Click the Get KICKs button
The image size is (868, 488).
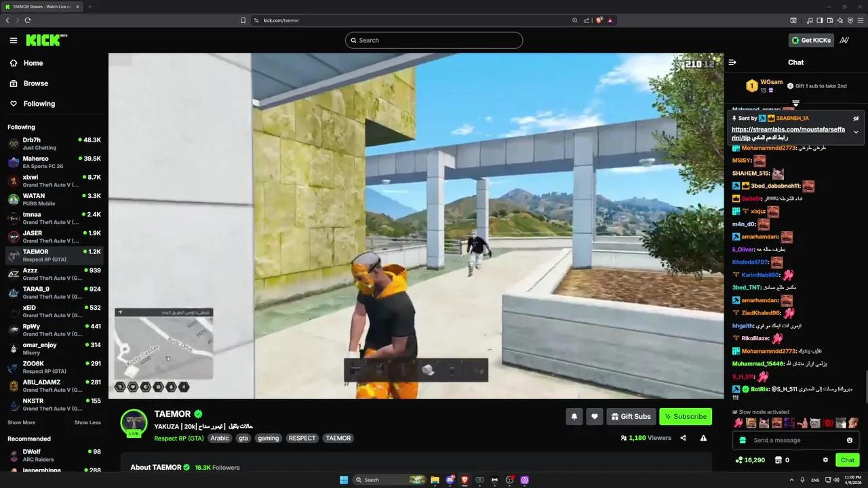tap(811, 40)
